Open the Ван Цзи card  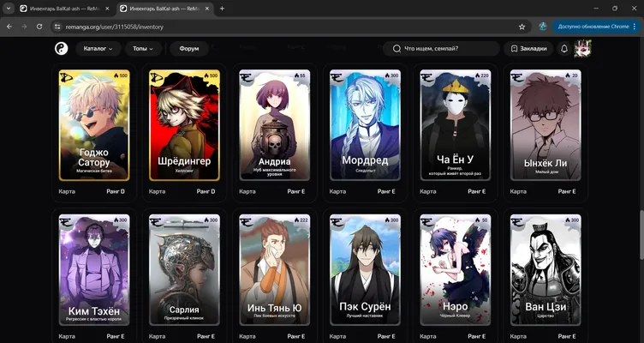546,270
